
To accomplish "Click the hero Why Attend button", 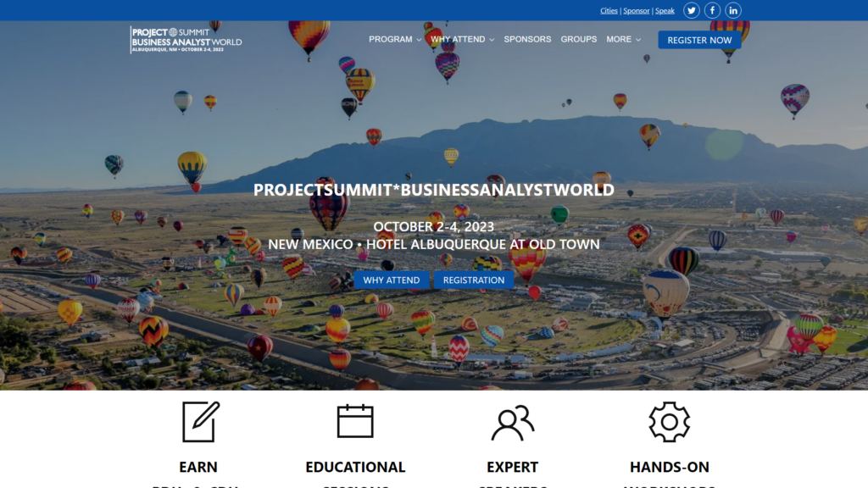I will click(392, 280).
